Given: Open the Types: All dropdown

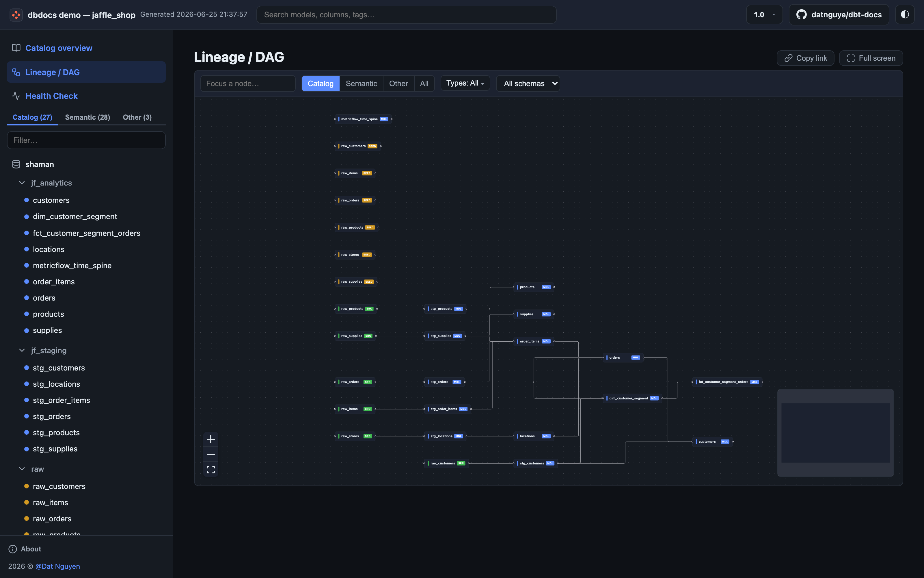Looking at the screenshot, I should point(465,83).
